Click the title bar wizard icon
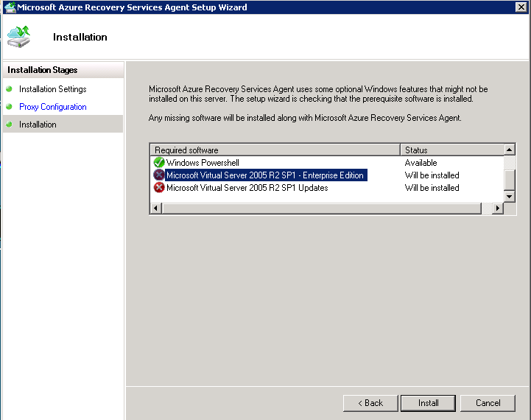Viewport: 531px width, 420px height. pyautogui.click(x=10, y=7)
